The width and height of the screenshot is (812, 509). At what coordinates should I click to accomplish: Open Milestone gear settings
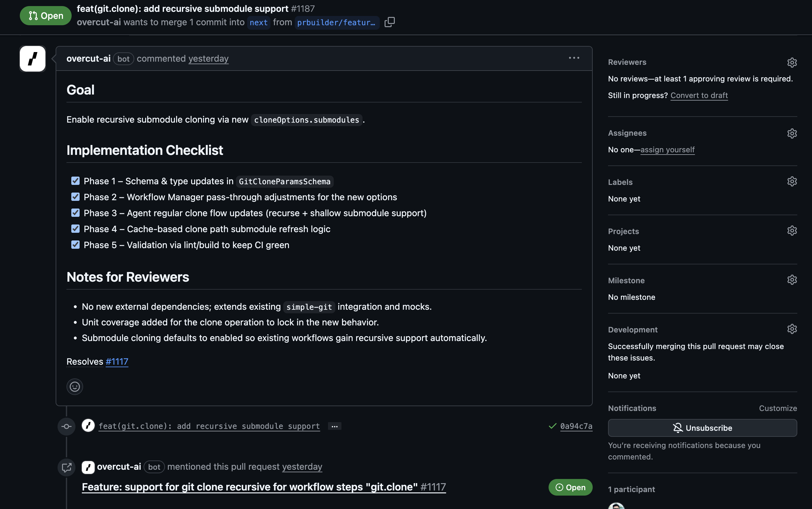[x=792, y=280]
